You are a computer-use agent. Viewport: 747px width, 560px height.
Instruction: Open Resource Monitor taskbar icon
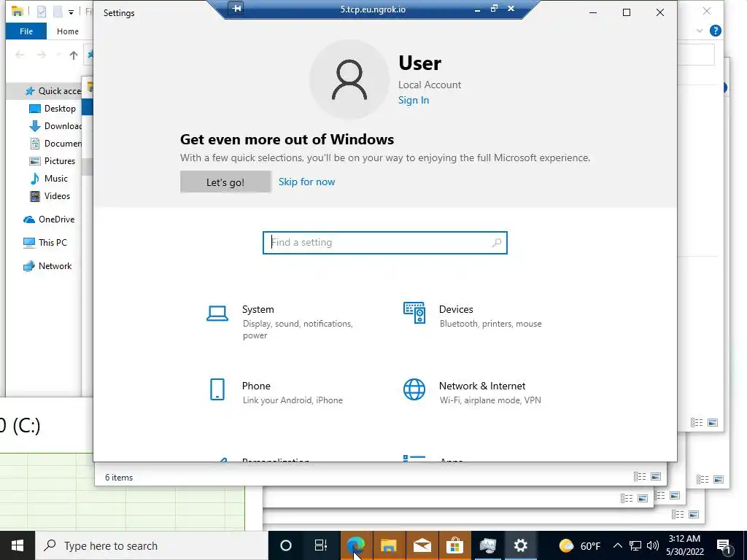488,545
